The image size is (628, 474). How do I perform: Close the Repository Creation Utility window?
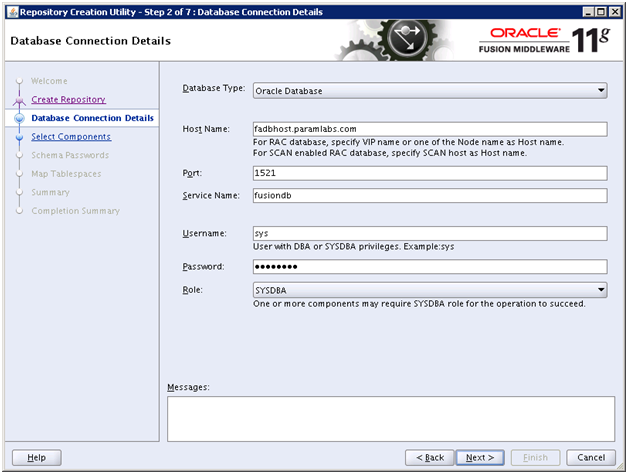click(615, 12)
